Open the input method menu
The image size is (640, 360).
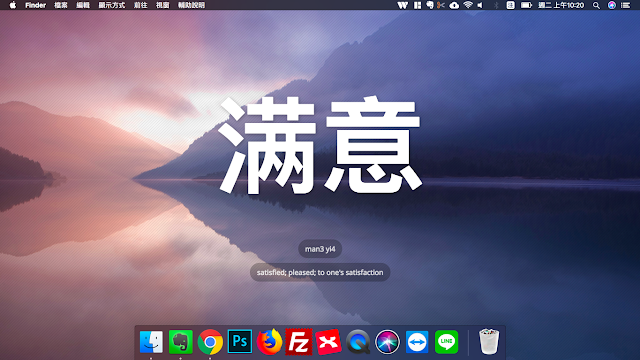(510, 5)
